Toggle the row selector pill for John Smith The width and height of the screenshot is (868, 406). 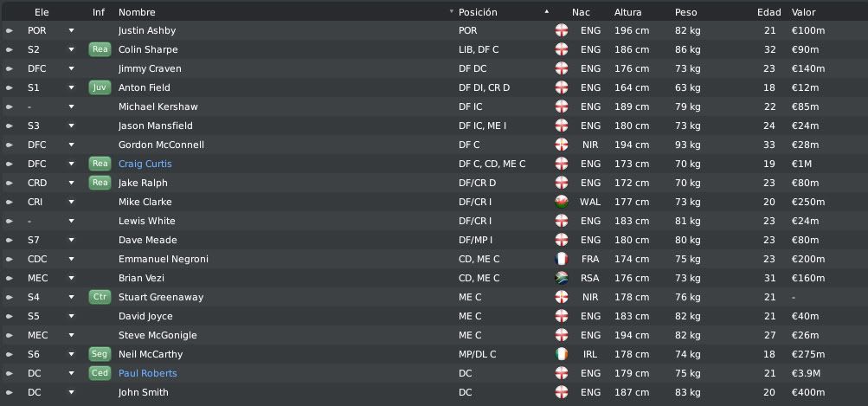(10, 392)
